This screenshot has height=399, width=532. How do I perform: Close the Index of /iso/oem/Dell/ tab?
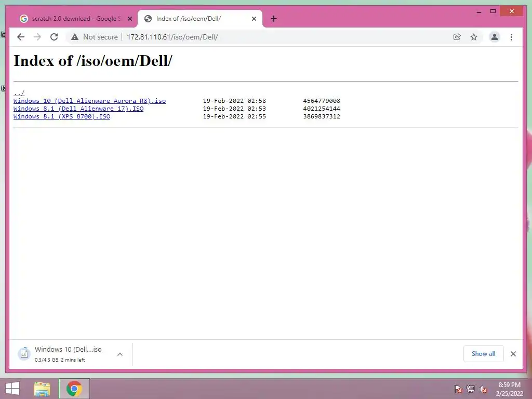254,19
